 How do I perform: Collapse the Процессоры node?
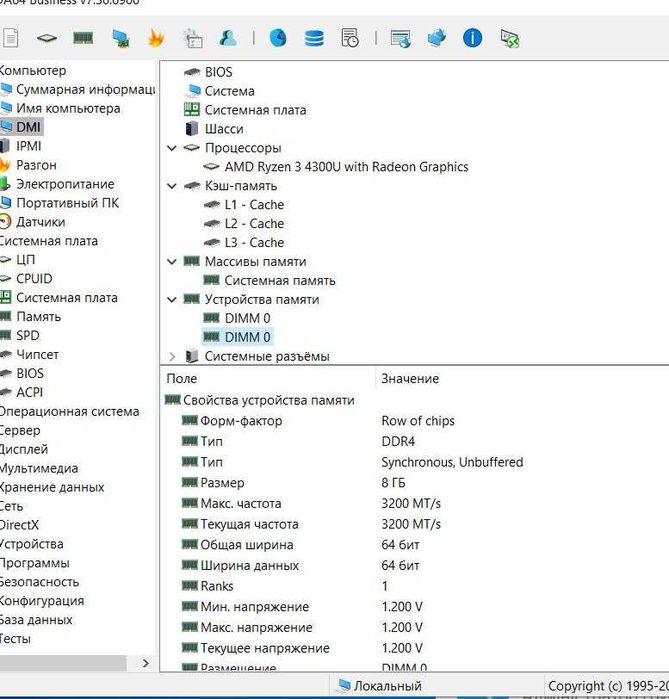coord(172,148)
